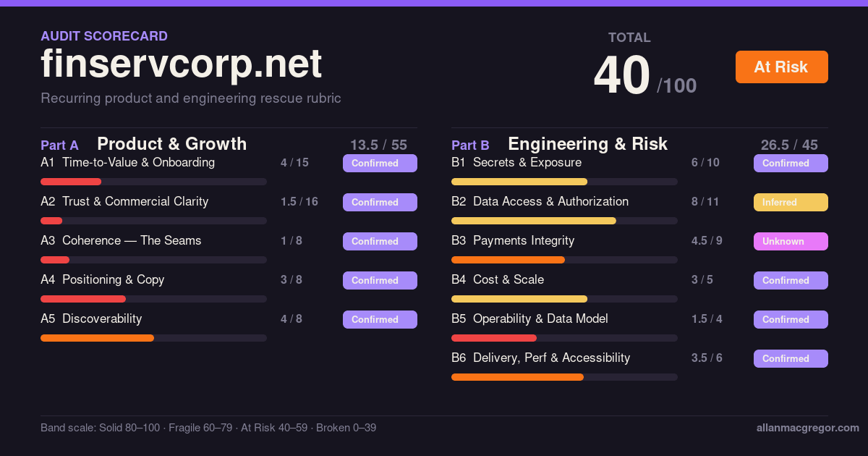Click the B1 Confirmed status badge
The height and width of the screenshot is (456, 868).
tap(791, 163)
